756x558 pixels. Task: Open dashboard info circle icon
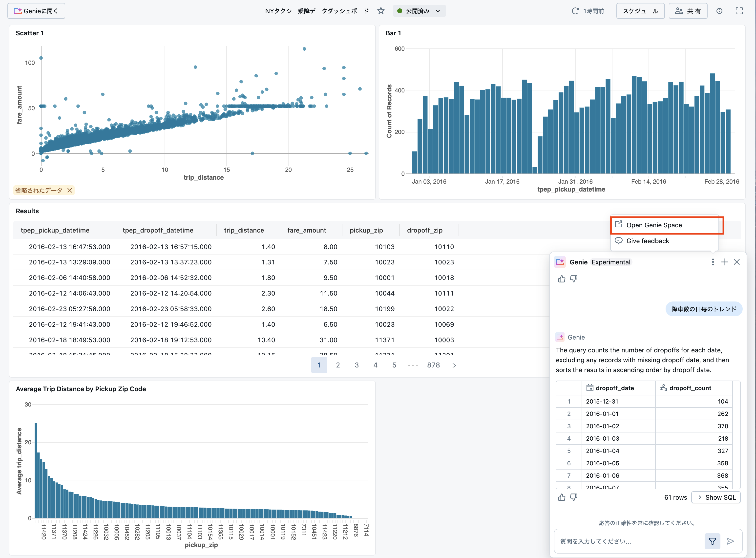pos(719,11)
